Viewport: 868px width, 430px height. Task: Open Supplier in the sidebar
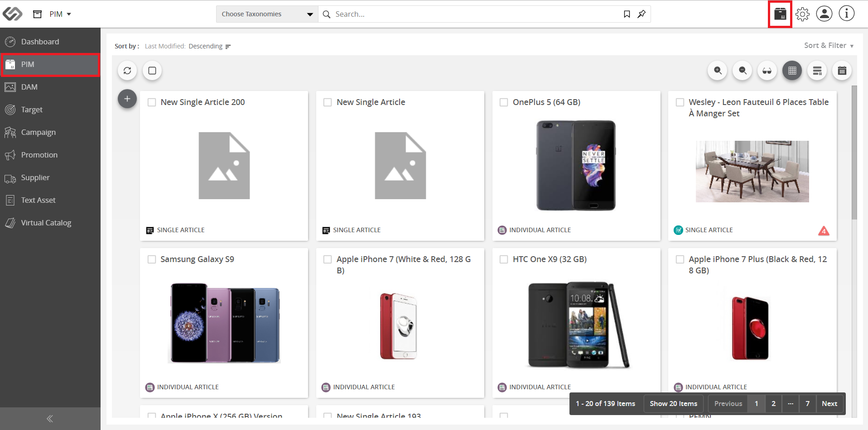[x=50, y=177]
